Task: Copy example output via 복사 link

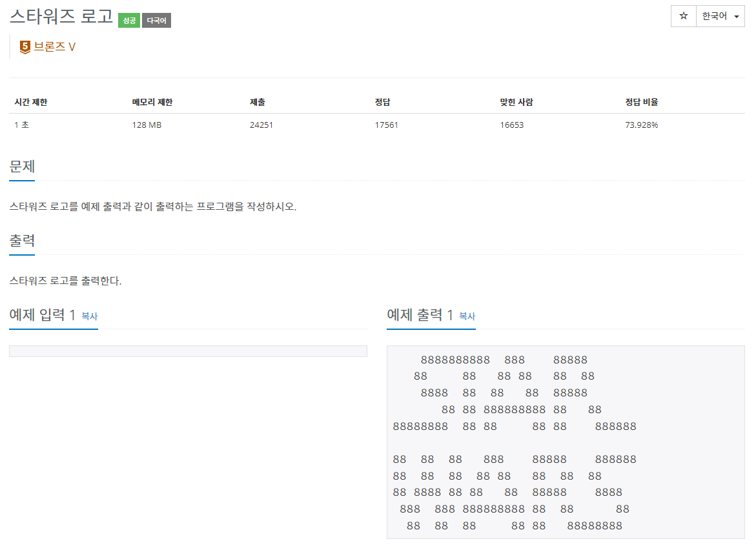Action: coord(467,316)
